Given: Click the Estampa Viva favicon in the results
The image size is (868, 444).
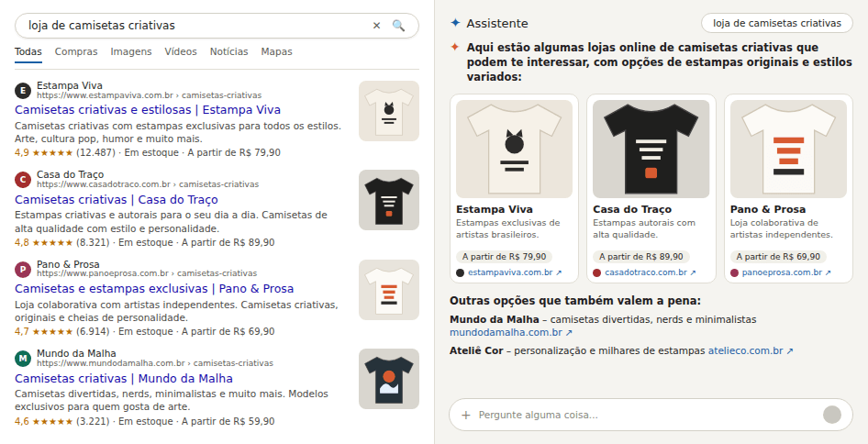Looking at the screenshot, I should click(x=23, y=90).
